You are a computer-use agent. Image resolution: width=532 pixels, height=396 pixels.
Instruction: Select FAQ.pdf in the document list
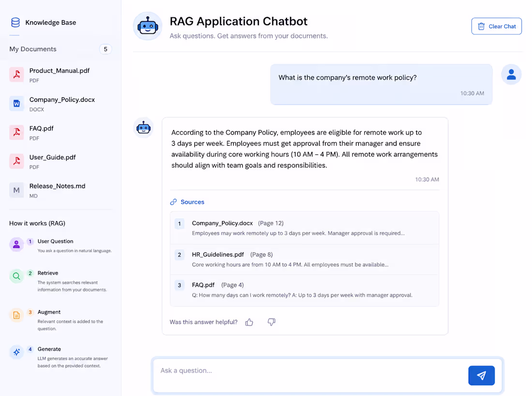coord(60,133)
